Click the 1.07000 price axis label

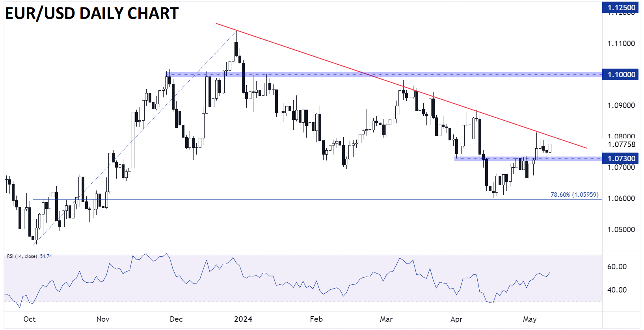(621, 168)
